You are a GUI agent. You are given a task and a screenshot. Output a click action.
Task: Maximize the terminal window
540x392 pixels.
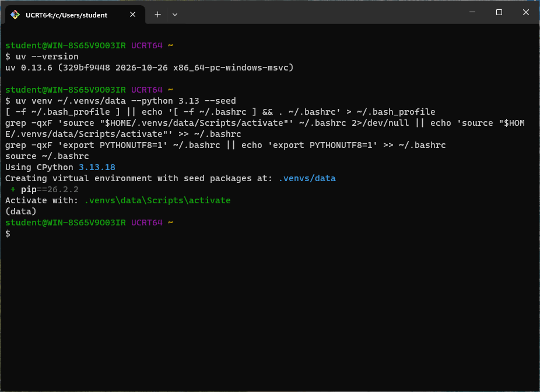pyautogui.click(x=499, y=12)
